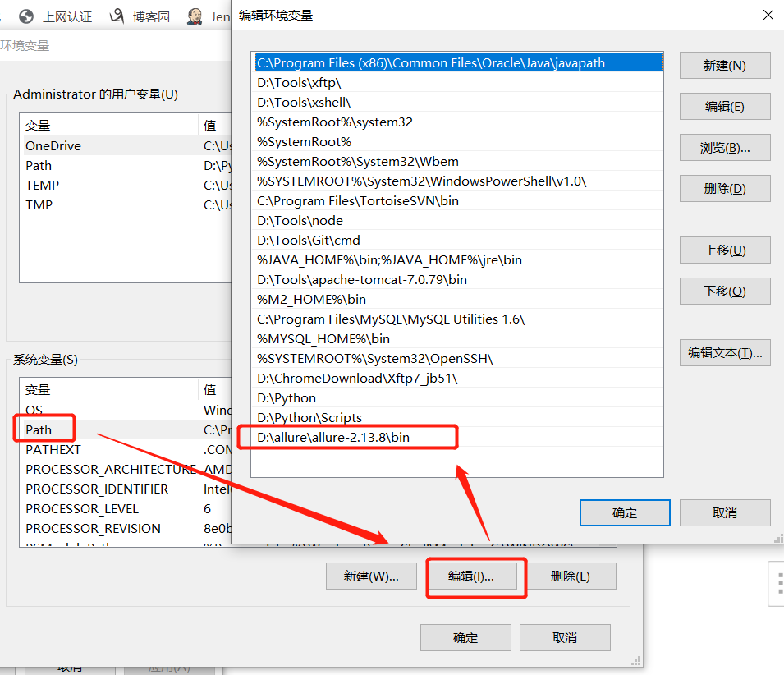Click 取消 in the 环境变量 window
Screen dimensions: 784x675
[565, 637]
